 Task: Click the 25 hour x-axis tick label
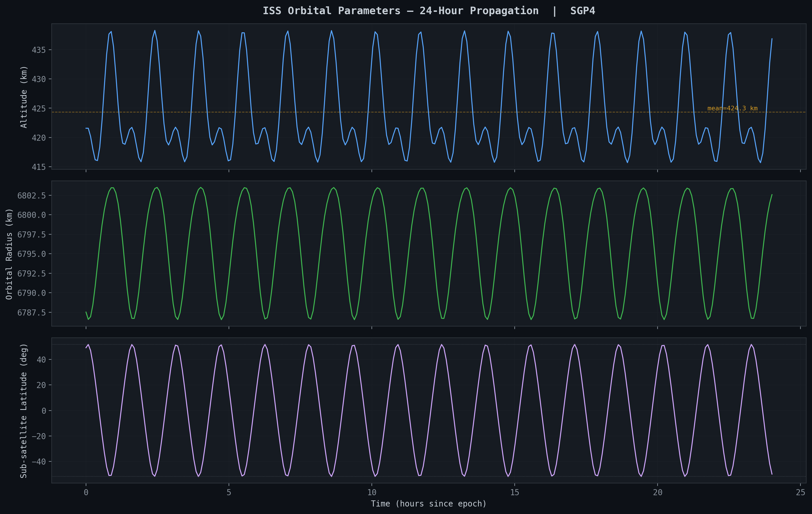point(800,492)
